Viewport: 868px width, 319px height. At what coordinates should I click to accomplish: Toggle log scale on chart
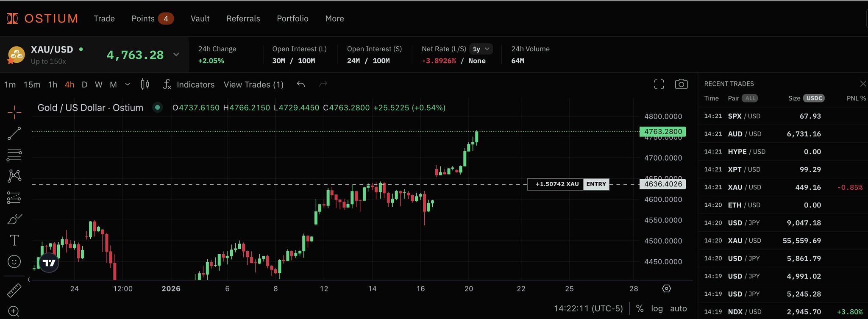point(657,308)
